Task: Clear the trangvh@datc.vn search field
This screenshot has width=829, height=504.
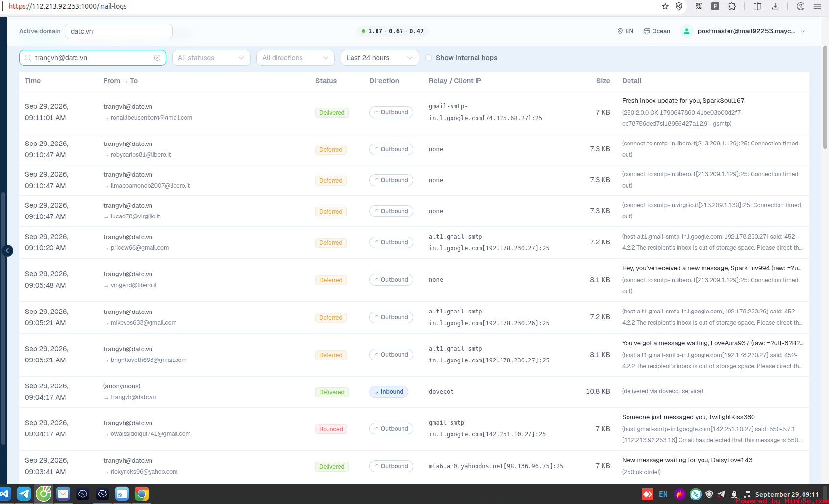Action: point(157,58)
